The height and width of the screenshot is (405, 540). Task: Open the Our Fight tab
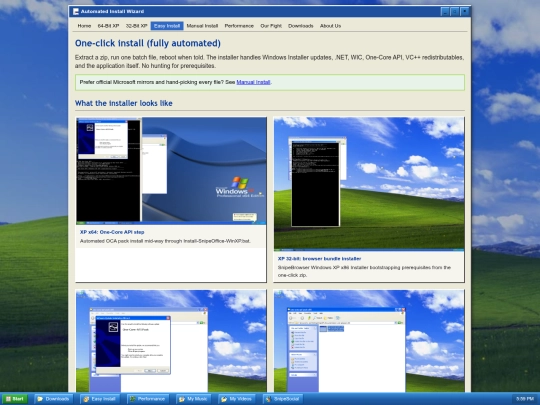[271, 26]
